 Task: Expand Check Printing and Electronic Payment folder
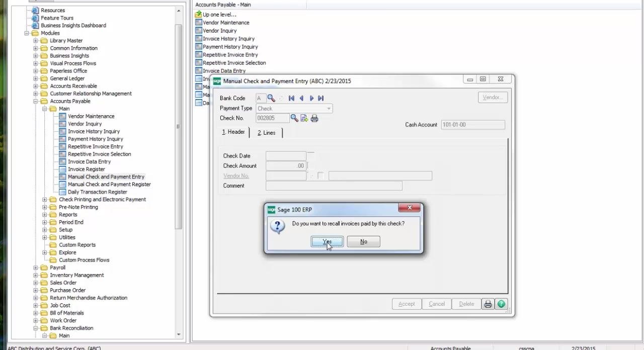[x=45, y=200]
